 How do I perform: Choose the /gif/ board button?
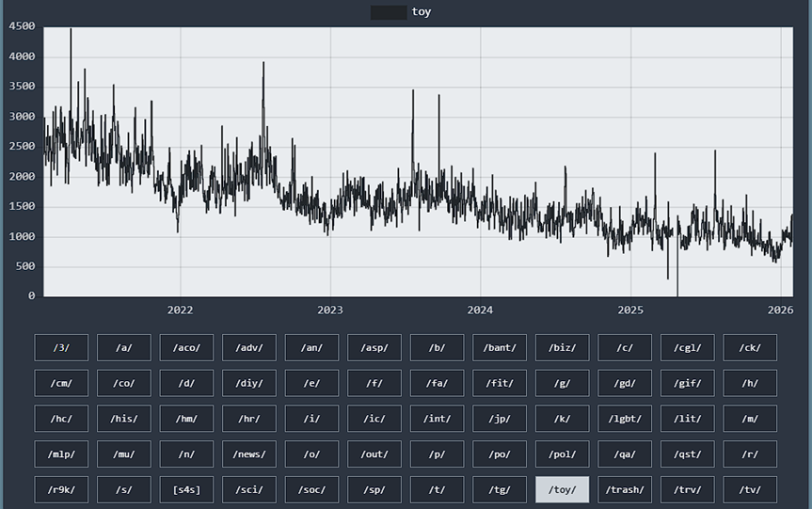pyautogui.click(x=687, y=383)
